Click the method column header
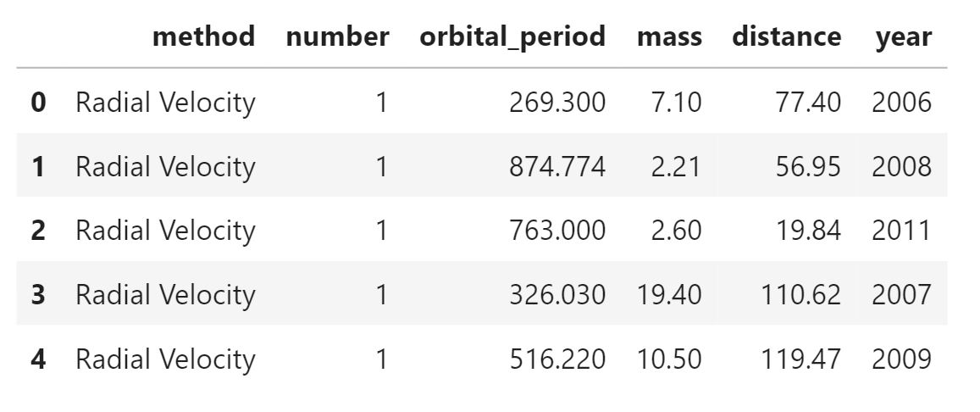This screenshot has height=412, width=980. point(204,36)
